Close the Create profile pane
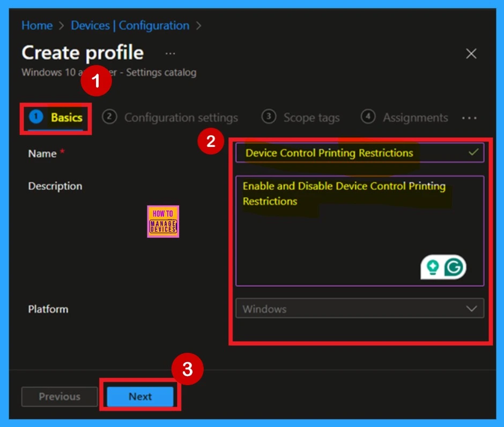 pyautogui.click(x=471, y=54)
